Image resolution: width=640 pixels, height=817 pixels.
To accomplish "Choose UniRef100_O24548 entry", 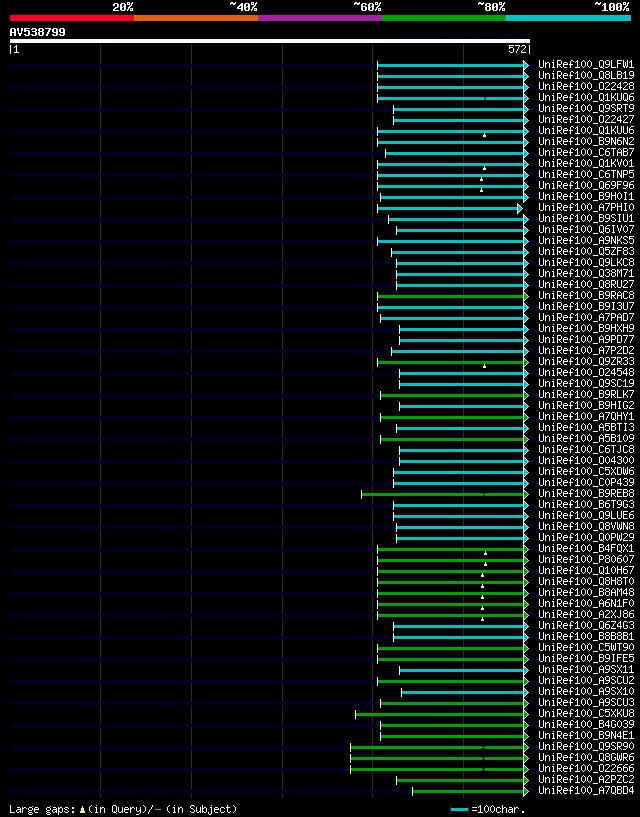I will [x=586, y=372].
